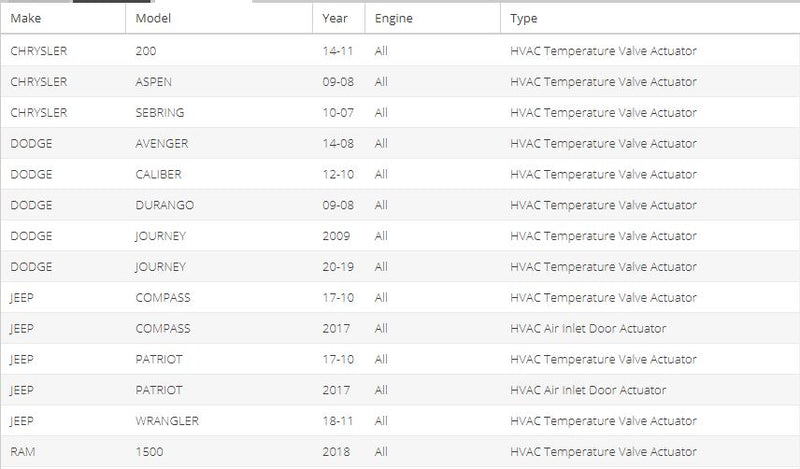Screen dimensions: 800x469
Task: Select the Dodge Journey 2009 row
Action: (x=400, y=236)
